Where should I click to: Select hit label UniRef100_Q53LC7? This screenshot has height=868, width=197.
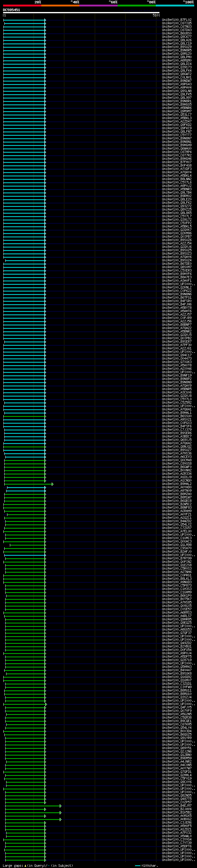pos(177,115)
